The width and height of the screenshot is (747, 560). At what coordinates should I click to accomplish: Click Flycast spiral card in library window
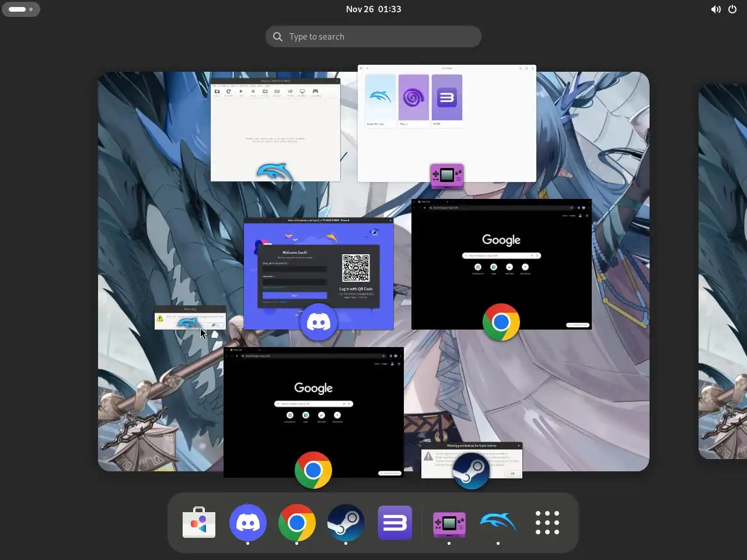pyautogui.click(x=414, y=100)
